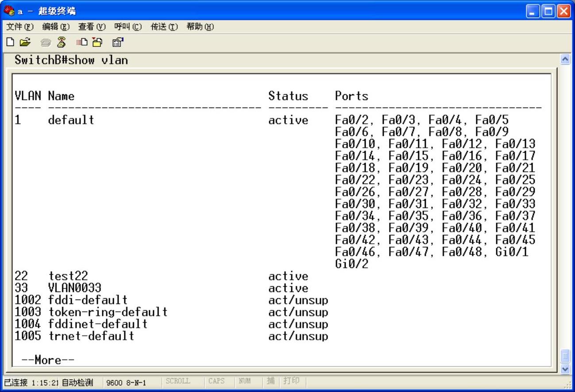Click VLAN ID 1002
Image resolution: width=575 pixels, height=392 pixels.
point(28,300)
